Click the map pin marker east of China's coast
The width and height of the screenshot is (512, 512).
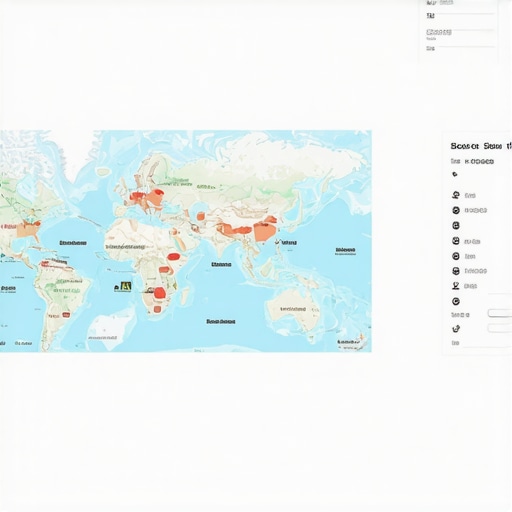pos(277,242)
